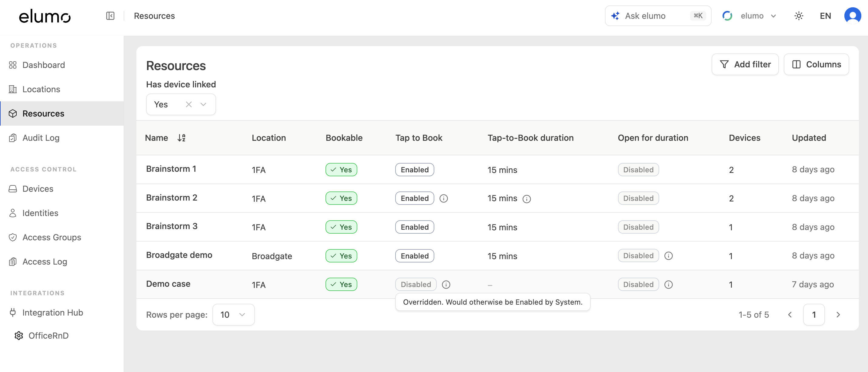Open the Brainstorm 3 resource
Screen dimensions: 868x372
(x=172, y=226)
